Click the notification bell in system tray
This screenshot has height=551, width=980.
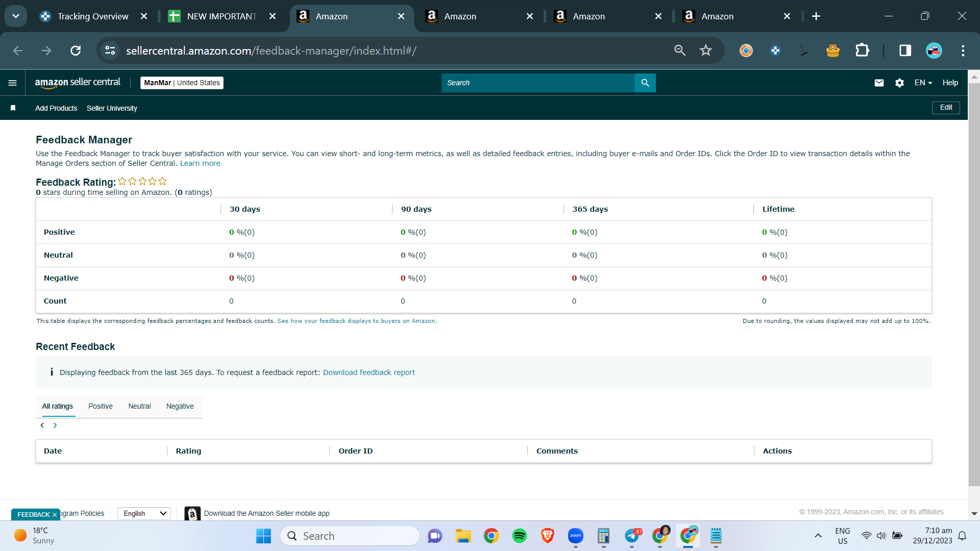point(962,536)
